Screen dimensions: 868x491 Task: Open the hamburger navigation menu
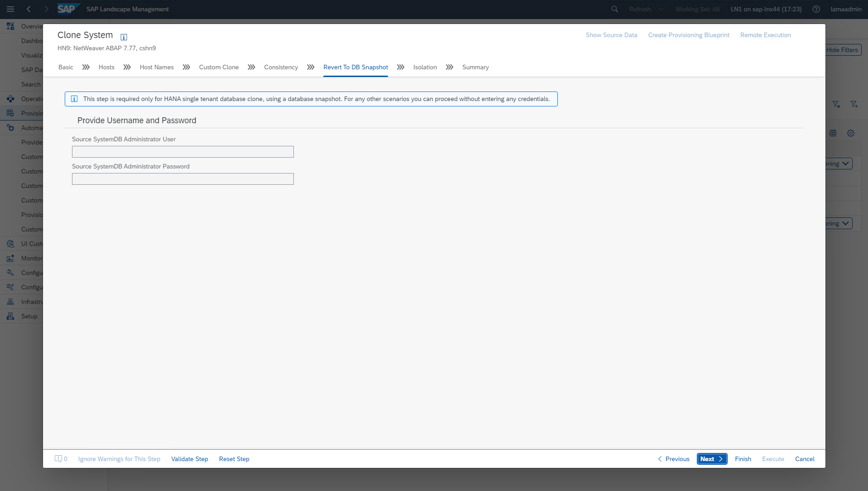[x=10, y=9]
